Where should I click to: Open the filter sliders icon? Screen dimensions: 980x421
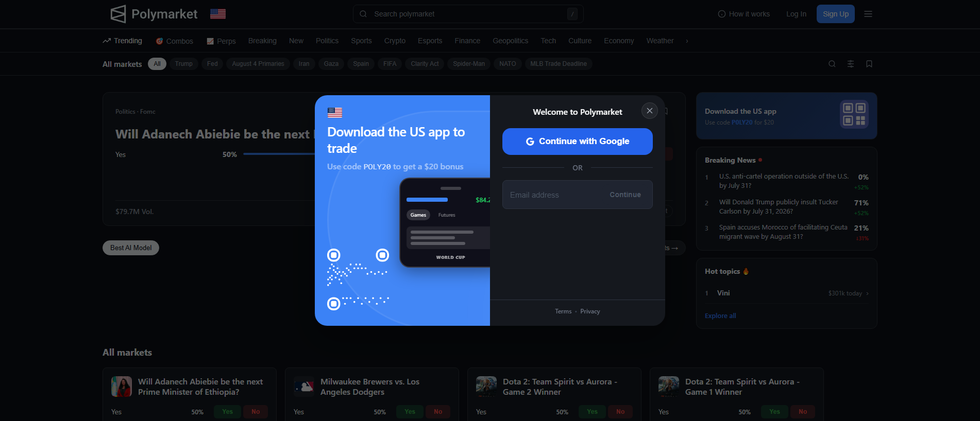[x=851, y=64]
